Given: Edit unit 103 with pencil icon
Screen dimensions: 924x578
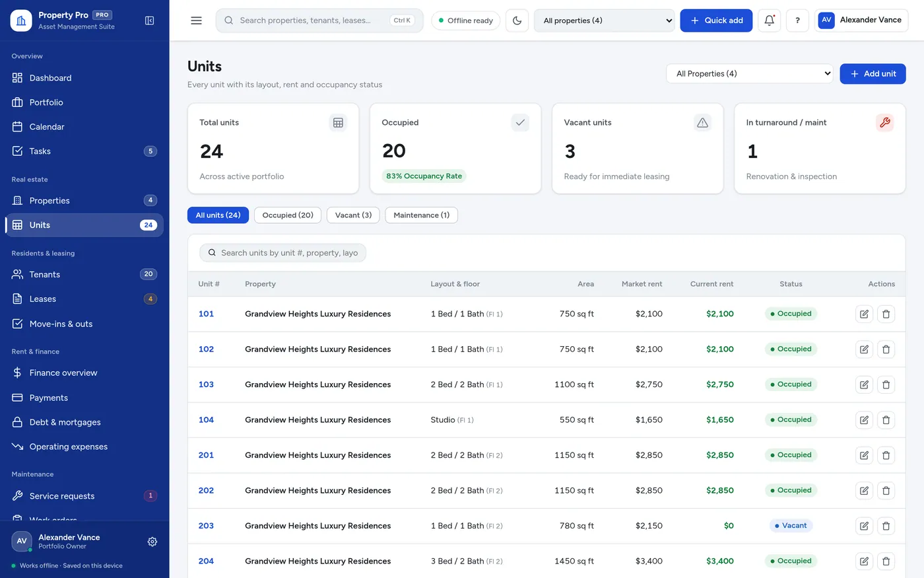Looking at the screenshot, I should (x=864, y=384).
